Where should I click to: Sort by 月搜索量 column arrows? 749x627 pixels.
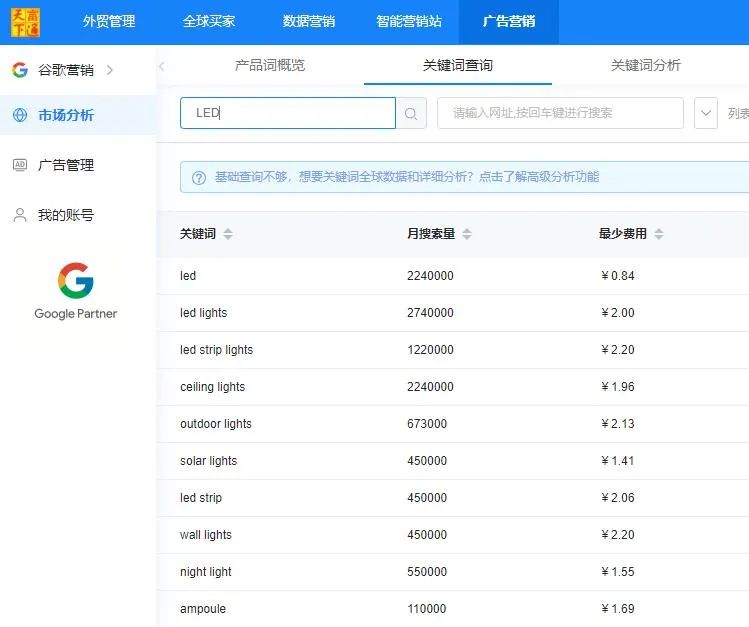[467, 234]
